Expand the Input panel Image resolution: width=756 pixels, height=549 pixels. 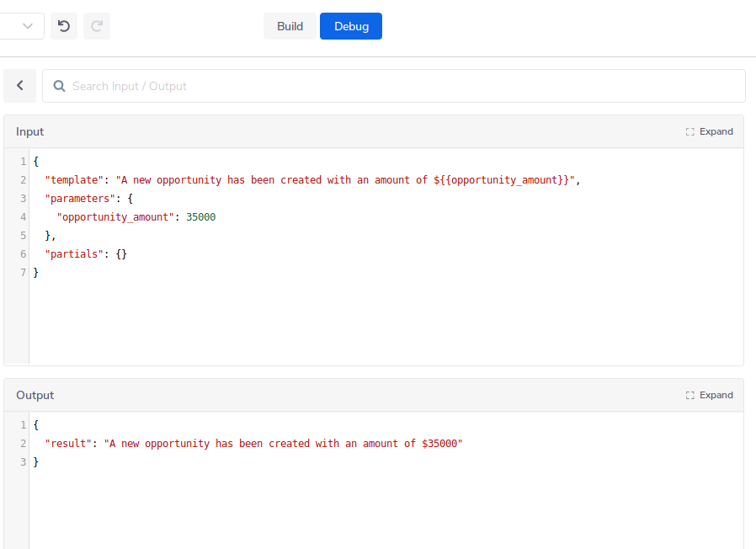pos(716,131)
